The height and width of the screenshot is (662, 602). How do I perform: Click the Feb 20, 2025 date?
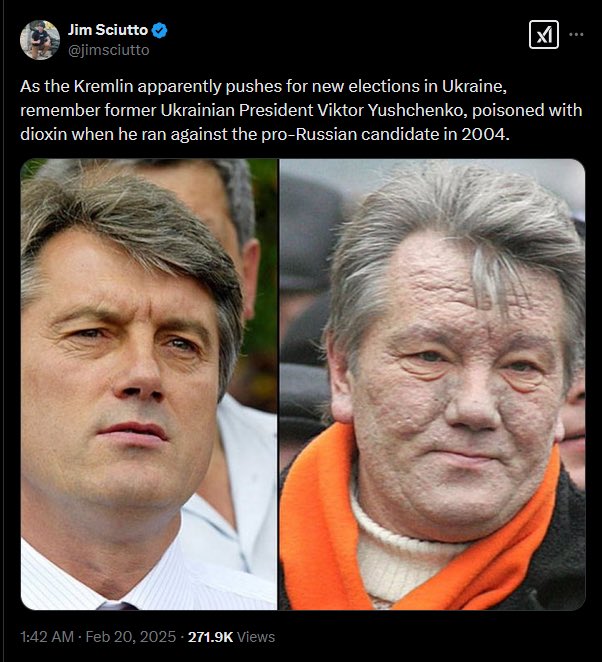click(x=130, y=637)
